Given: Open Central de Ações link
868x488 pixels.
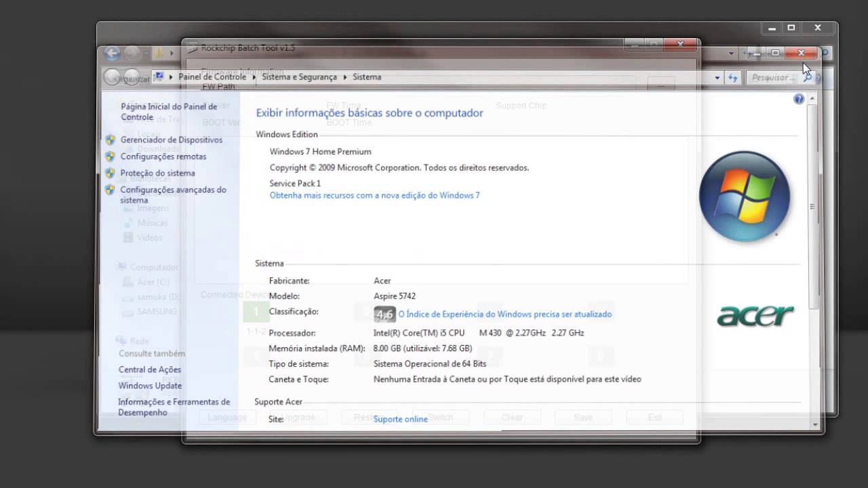Looking at the screenshot, I should click(150, 369).
